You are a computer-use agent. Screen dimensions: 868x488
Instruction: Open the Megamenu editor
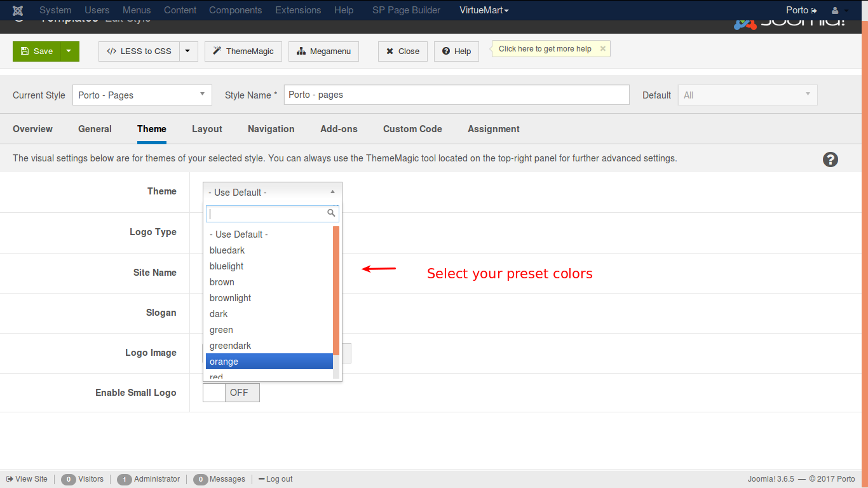point(323,51)
